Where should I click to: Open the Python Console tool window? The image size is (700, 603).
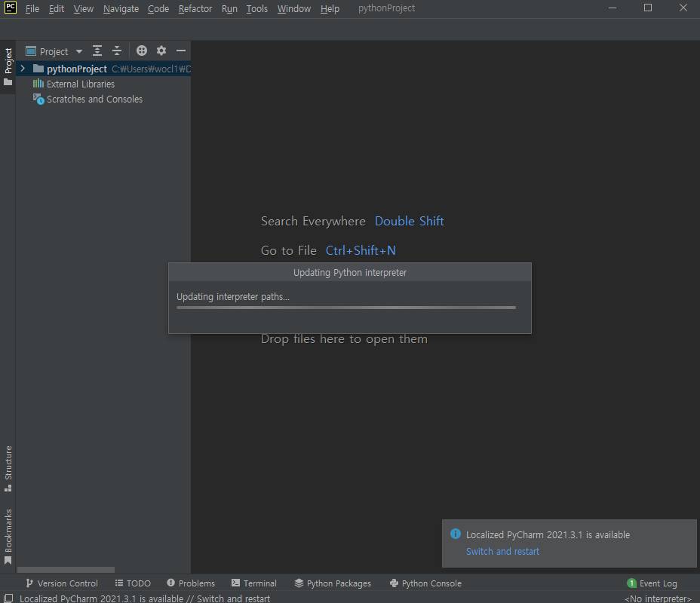(x=425, y=583)
